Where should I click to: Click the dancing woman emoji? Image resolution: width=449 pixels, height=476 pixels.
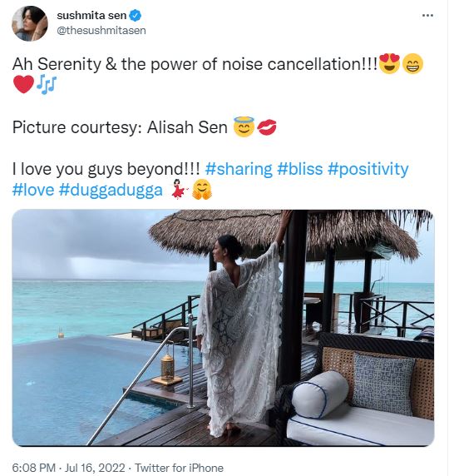click(x=179, y=190)
